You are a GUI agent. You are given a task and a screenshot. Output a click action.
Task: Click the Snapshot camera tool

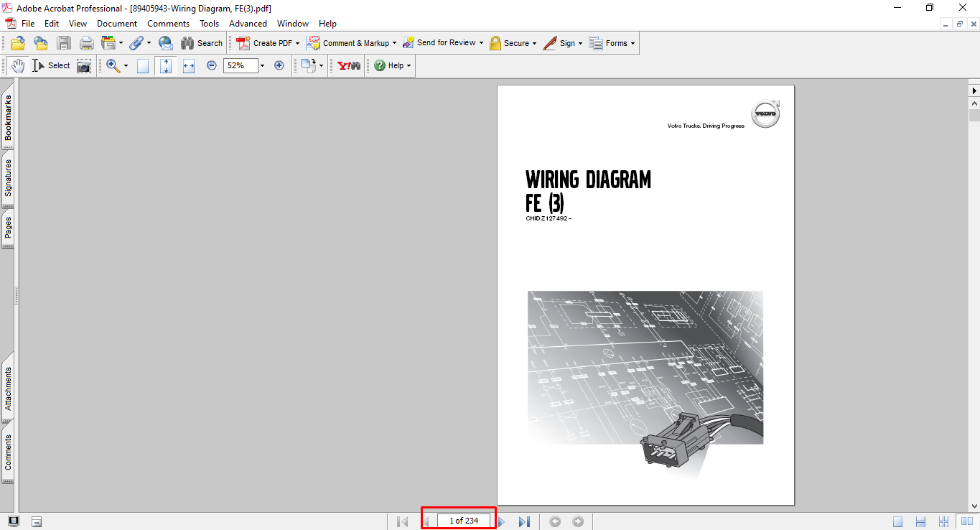tap(84, 66)
